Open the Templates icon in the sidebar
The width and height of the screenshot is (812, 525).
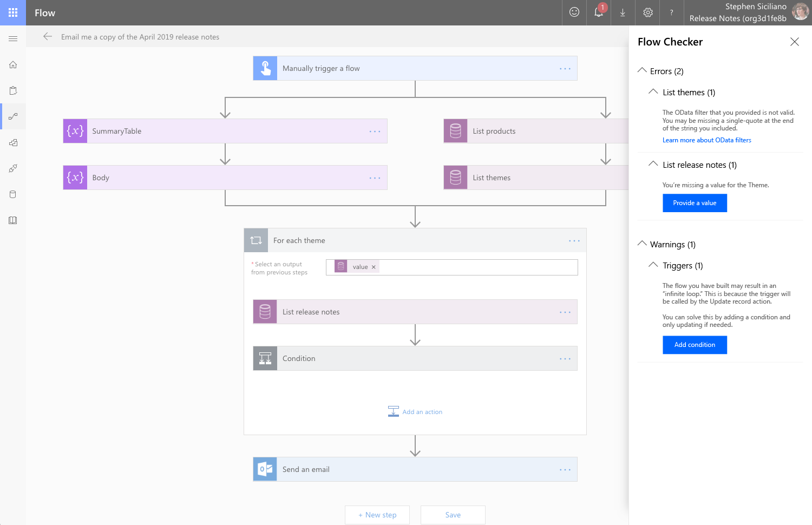12,142
